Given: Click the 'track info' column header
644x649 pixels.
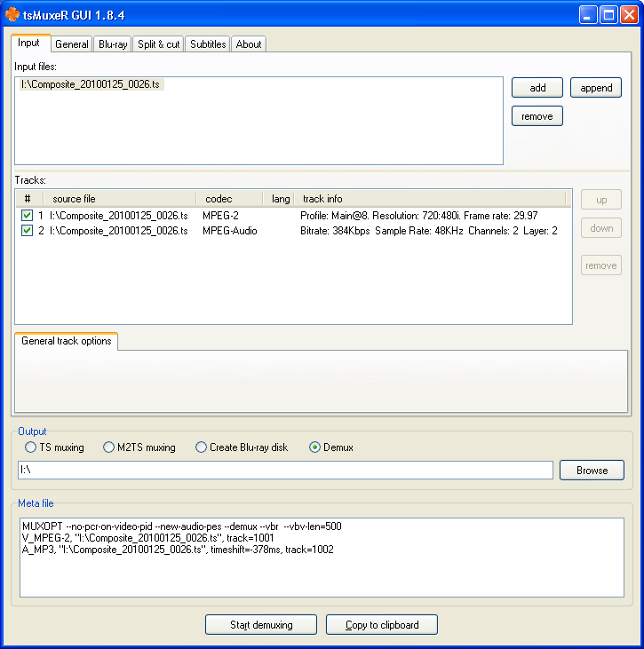Looking at the screenshot, I should tap(430, 199).
